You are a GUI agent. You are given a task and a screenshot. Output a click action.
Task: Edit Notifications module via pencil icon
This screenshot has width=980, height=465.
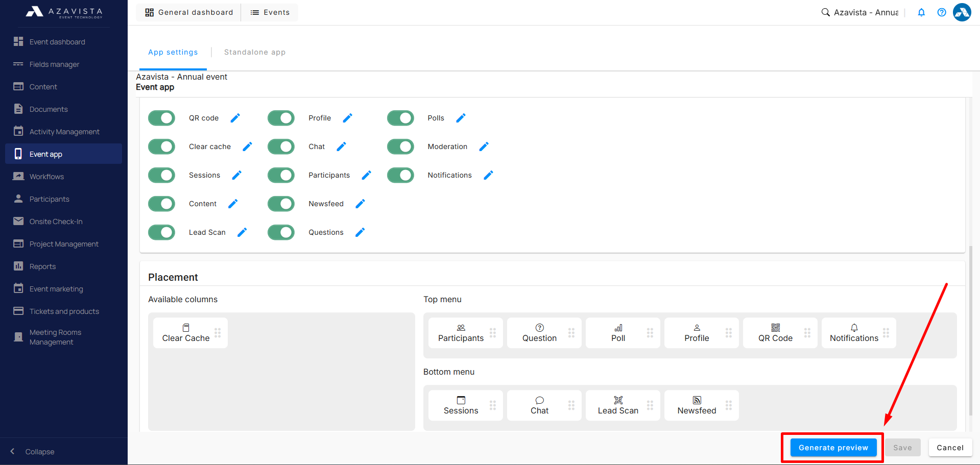(x=488, y=175)
